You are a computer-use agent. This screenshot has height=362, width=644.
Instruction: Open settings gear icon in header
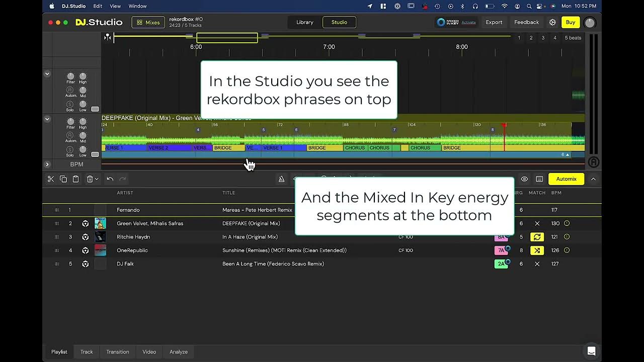click(x=552, y=22)
